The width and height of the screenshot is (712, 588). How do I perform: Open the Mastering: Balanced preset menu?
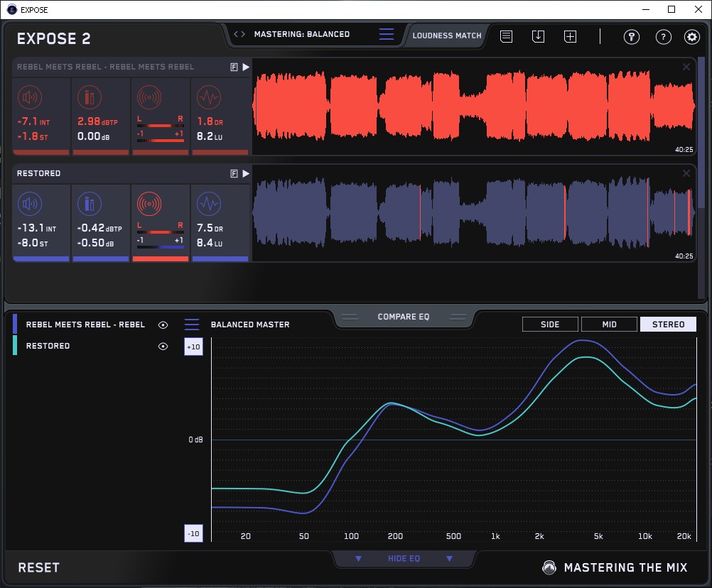tap(301, 34)
